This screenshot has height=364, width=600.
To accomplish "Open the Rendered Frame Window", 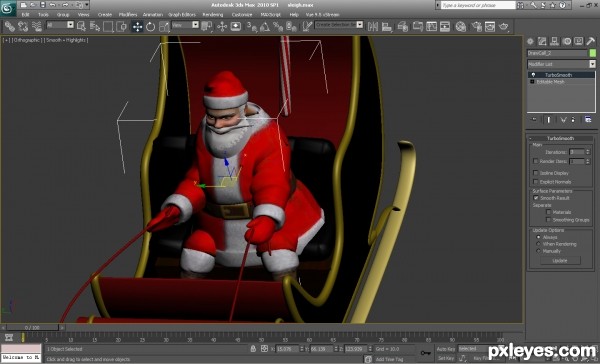I will [x=490, y=26].
